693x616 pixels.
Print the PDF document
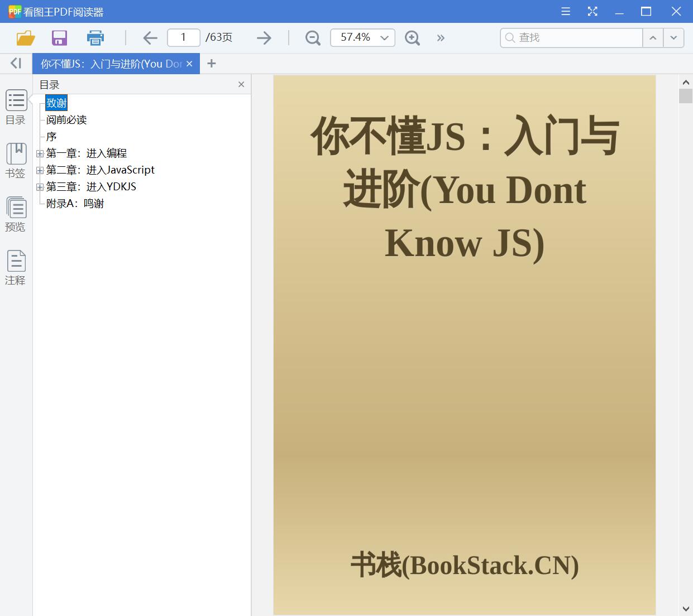(x=95, y=38)
